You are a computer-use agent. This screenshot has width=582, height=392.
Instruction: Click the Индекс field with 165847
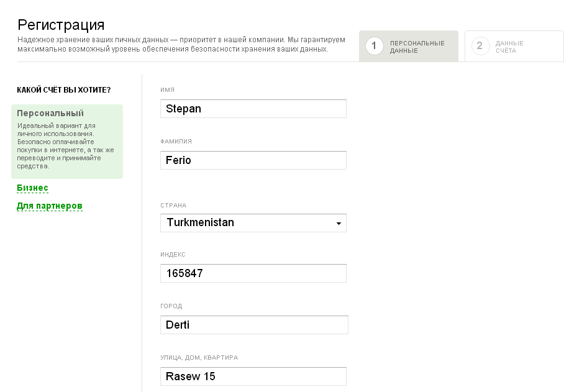coord(253,273)
